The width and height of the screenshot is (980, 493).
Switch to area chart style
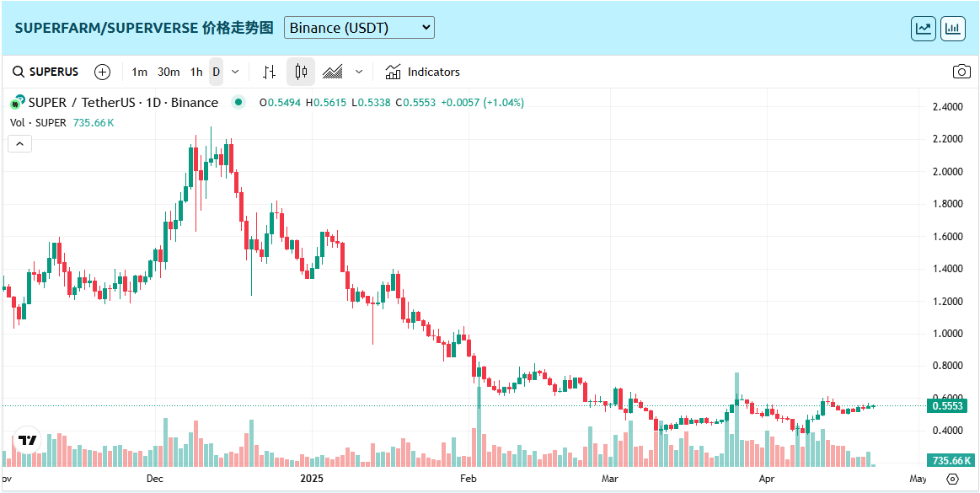(x=333, y=72)
